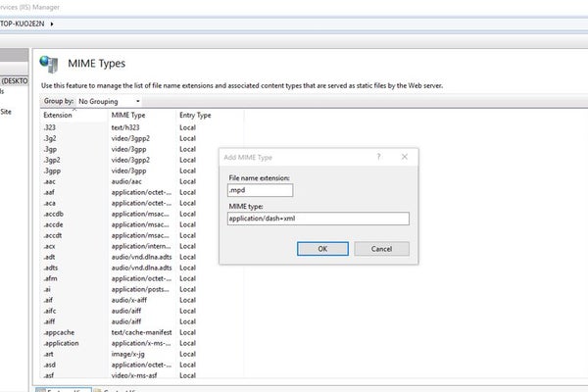Image resolution: width=588 pixels, height=392 pixels.
Task: Sort by Extension column header
Action: pos(59,115)
